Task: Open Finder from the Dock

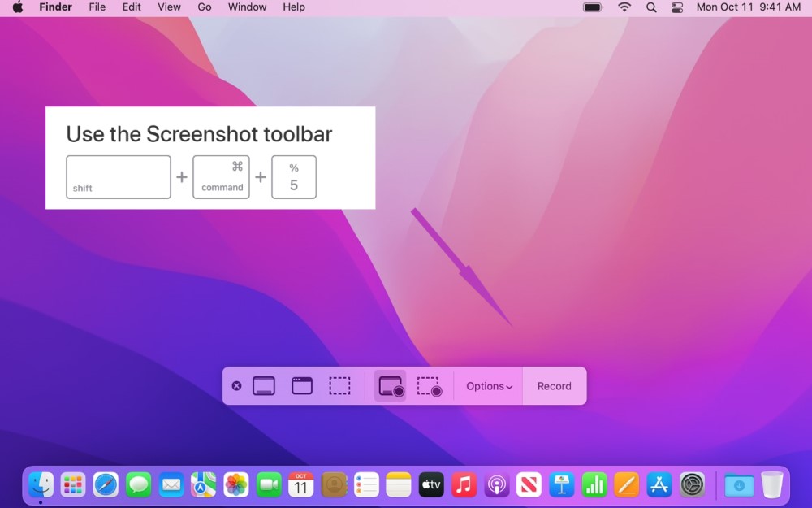Action: pos(41,485)
